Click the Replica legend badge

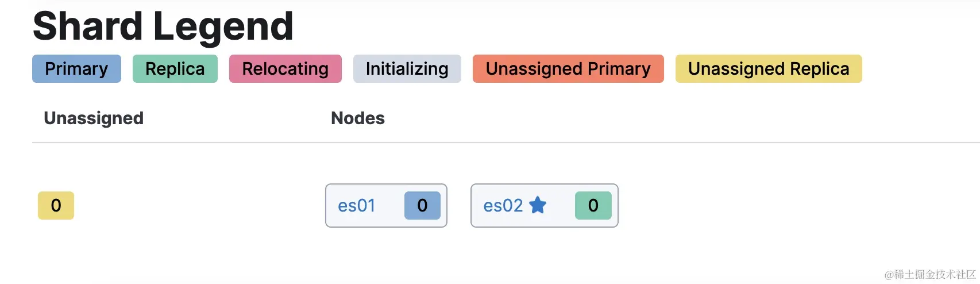click(x=175, y=69)
